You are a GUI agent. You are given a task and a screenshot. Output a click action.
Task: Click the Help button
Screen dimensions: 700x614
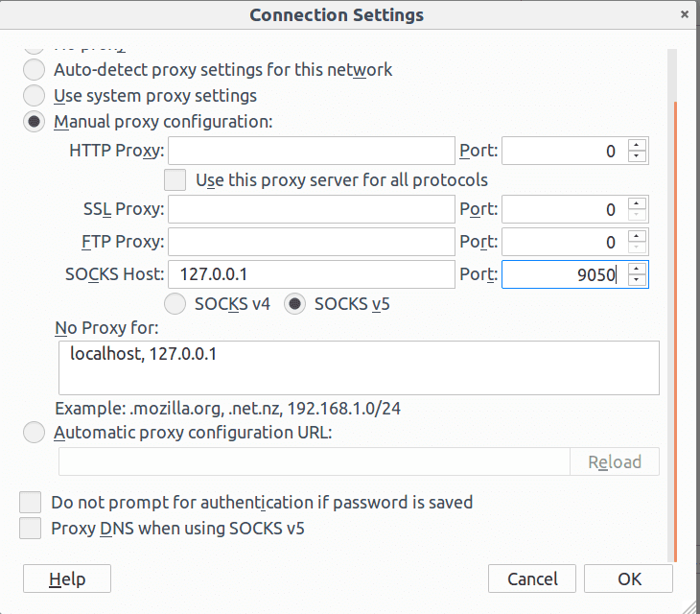tap(67, 579)
